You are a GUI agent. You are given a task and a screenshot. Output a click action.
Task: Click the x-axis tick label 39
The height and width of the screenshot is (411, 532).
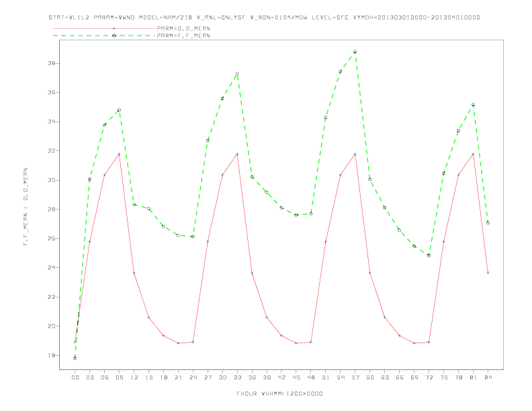tap(267, 377)
